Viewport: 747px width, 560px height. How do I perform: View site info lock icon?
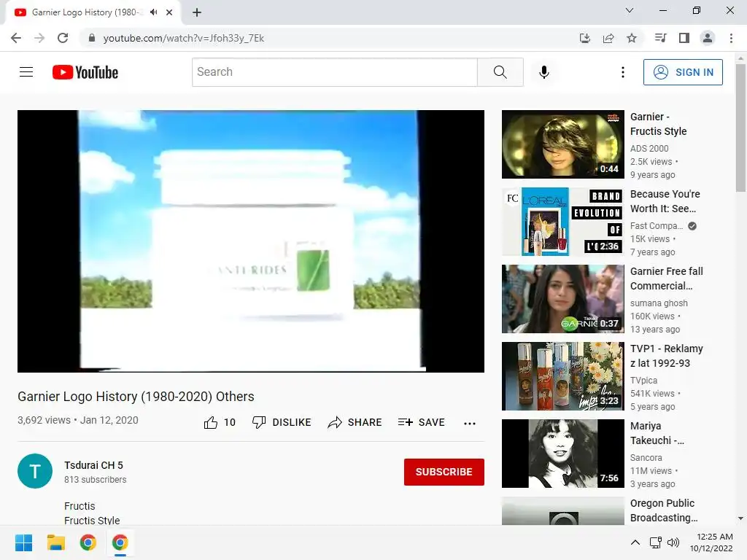tap(92, 38)
